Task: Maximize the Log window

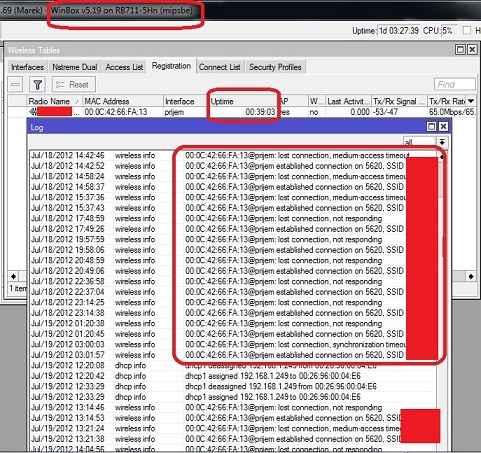Action: point(431,126)
